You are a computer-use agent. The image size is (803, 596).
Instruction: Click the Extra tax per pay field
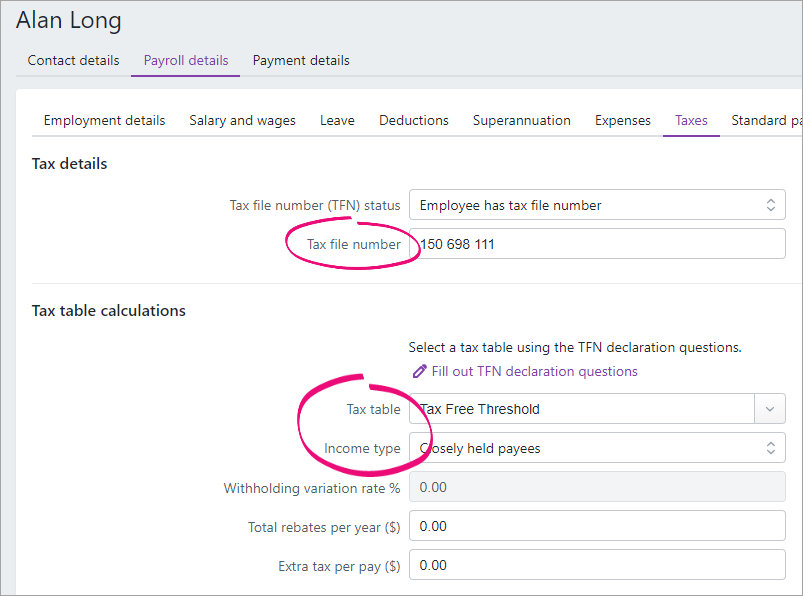tap(597, 565)
